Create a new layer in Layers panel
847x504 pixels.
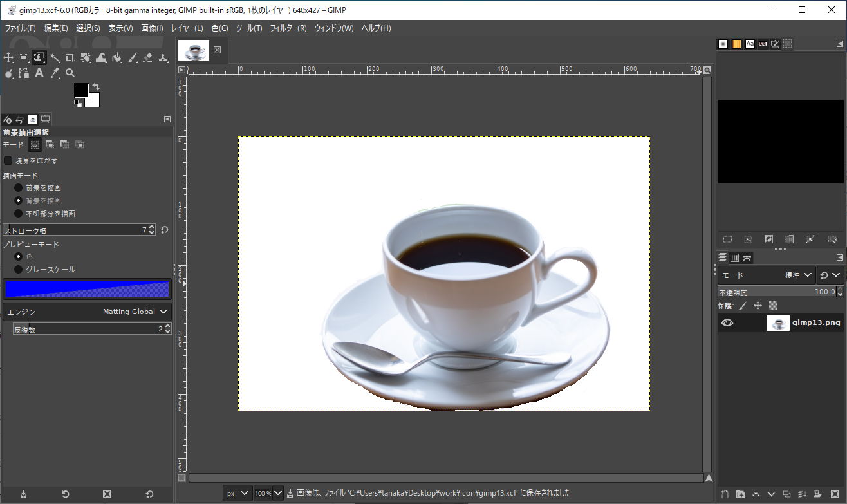click(725, 494)
